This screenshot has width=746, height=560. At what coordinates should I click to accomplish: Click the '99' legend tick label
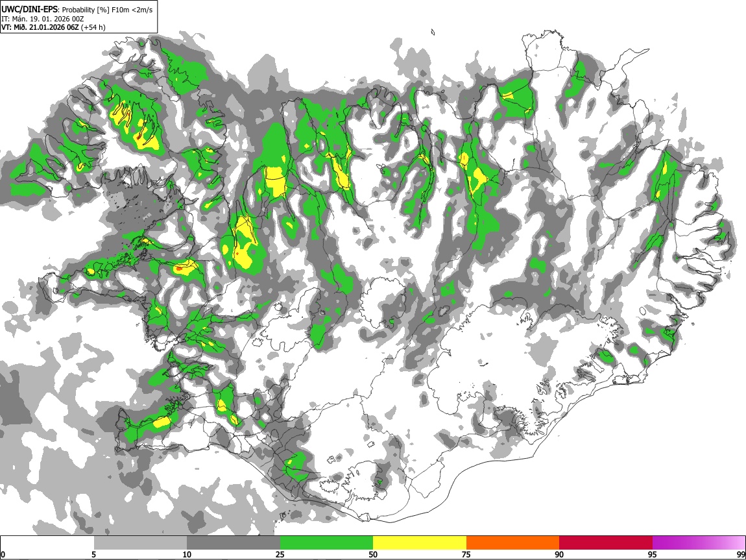pos(741,555)
